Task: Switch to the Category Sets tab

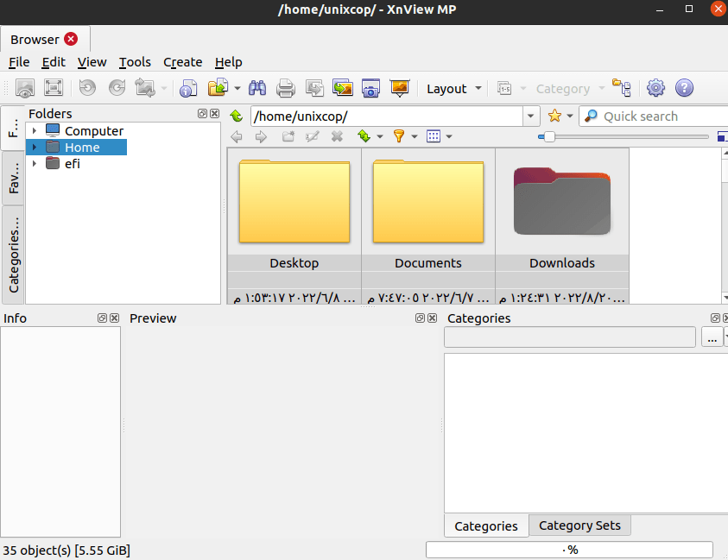Action: tap(579, 525)
